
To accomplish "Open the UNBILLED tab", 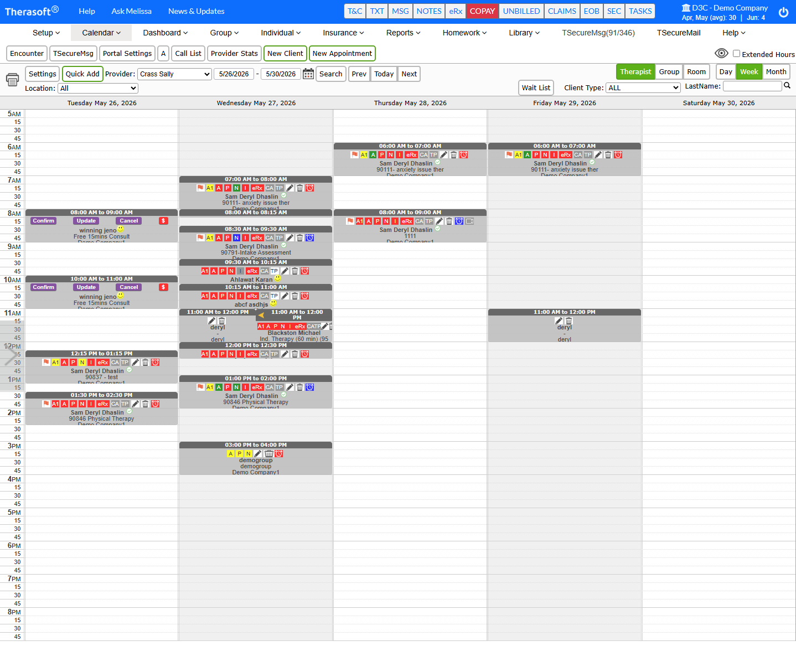I will [x=521, y=11].
